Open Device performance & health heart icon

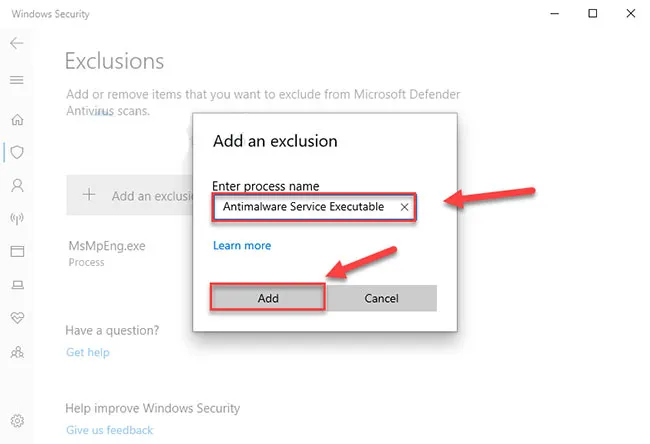[16, 318]
